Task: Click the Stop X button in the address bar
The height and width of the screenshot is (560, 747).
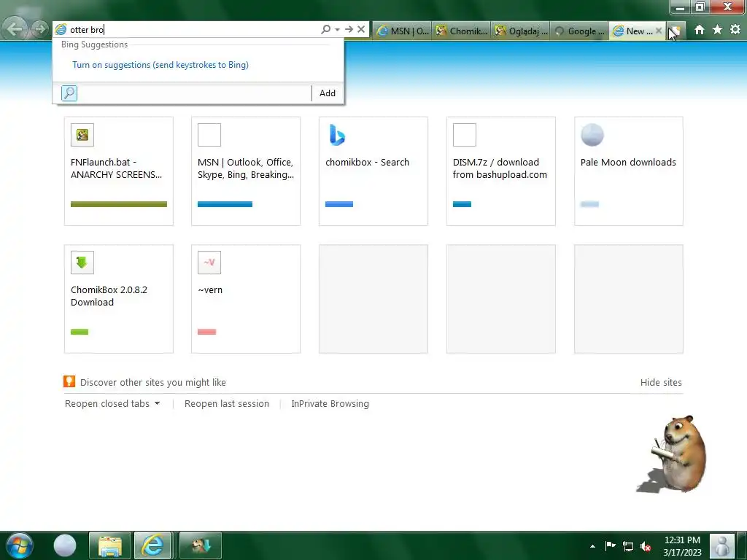Action: [361, 29]
